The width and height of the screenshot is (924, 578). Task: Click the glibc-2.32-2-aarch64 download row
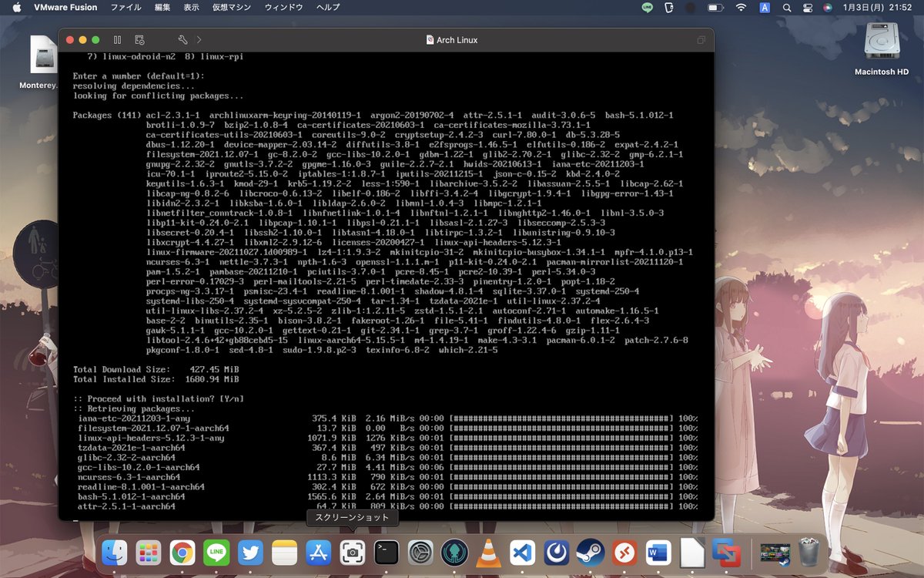387,457
